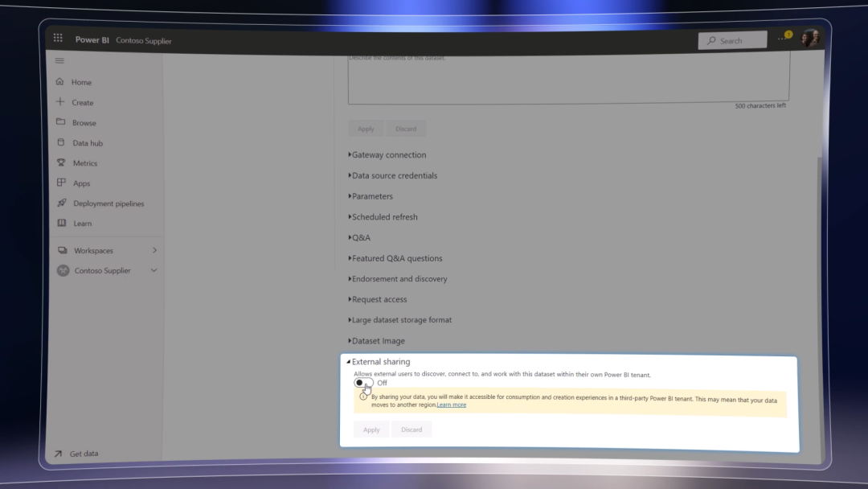868x489 pixels.
Task: Expand the Request access section
Action: point(377,299)
